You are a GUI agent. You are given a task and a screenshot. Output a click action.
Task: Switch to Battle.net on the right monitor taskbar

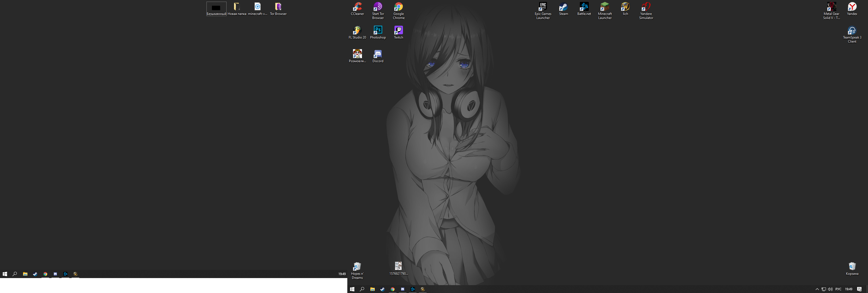[413, 289]
